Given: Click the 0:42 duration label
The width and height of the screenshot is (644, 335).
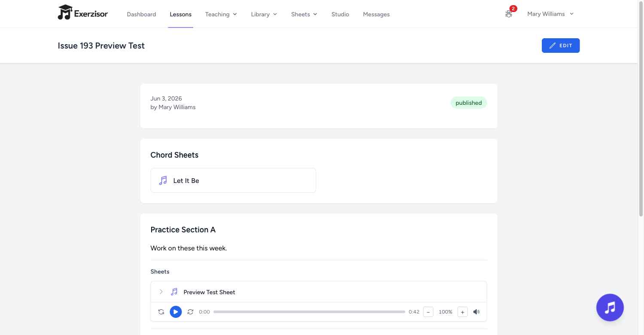Looking at the screenshot, I should point(414,312).
